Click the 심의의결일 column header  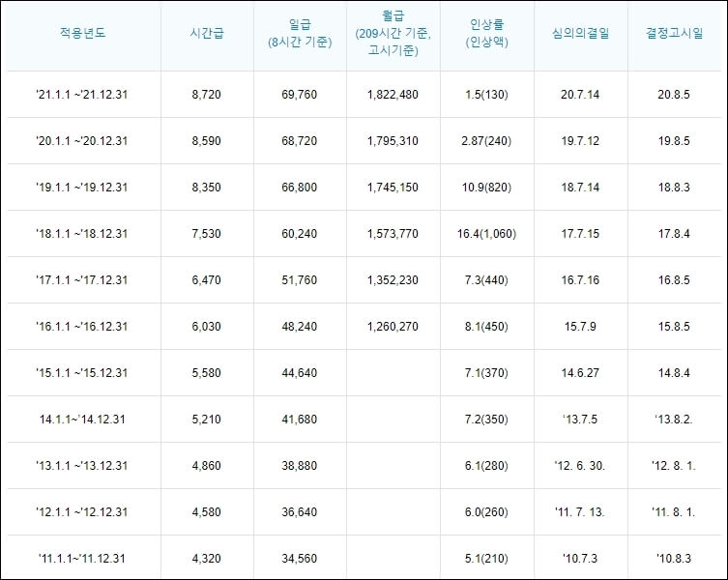click(x=580, y=33)
